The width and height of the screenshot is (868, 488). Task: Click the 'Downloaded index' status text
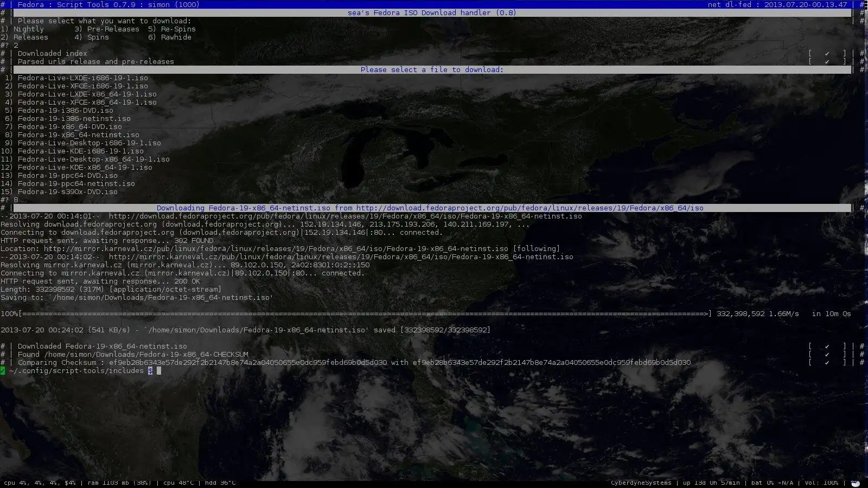pyautogui.click(x=53, y=54)
